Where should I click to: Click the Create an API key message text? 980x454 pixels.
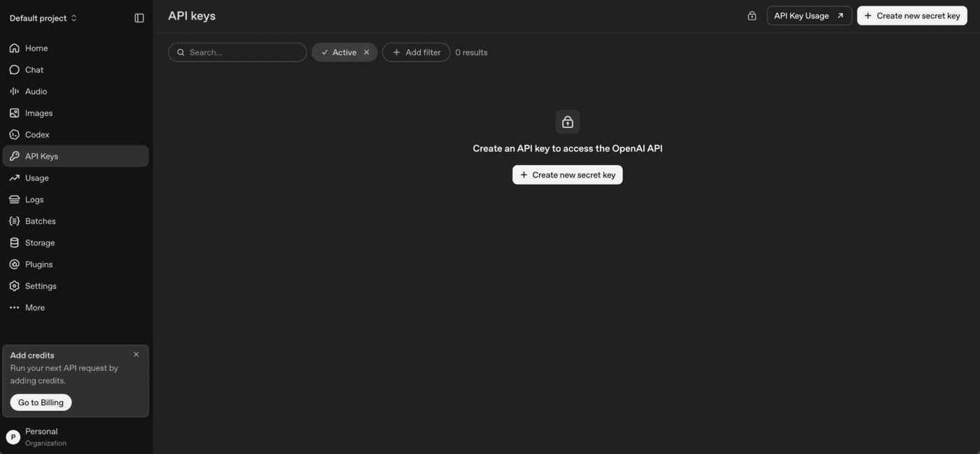(568, 148)
